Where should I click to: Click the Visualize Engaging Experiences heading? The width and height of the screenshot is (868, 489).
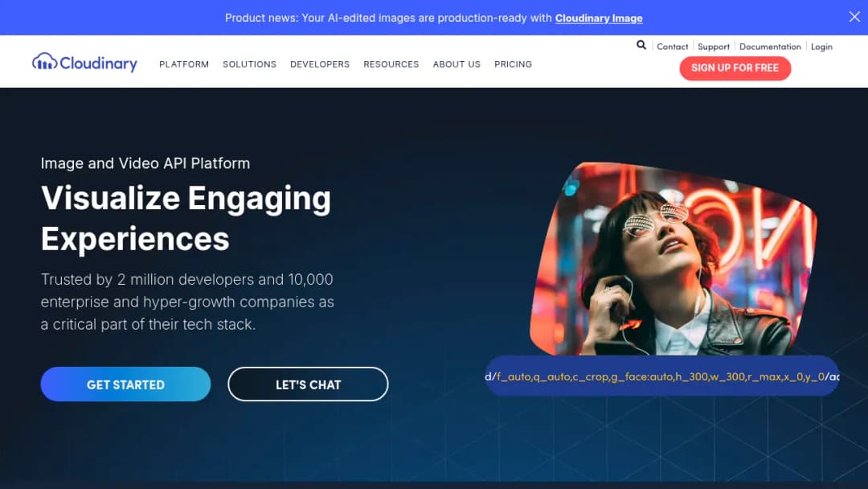tap(186, 218)
